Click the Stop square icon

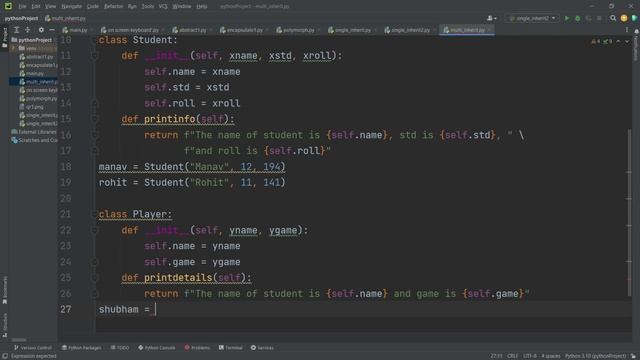(x=599, y=18)
